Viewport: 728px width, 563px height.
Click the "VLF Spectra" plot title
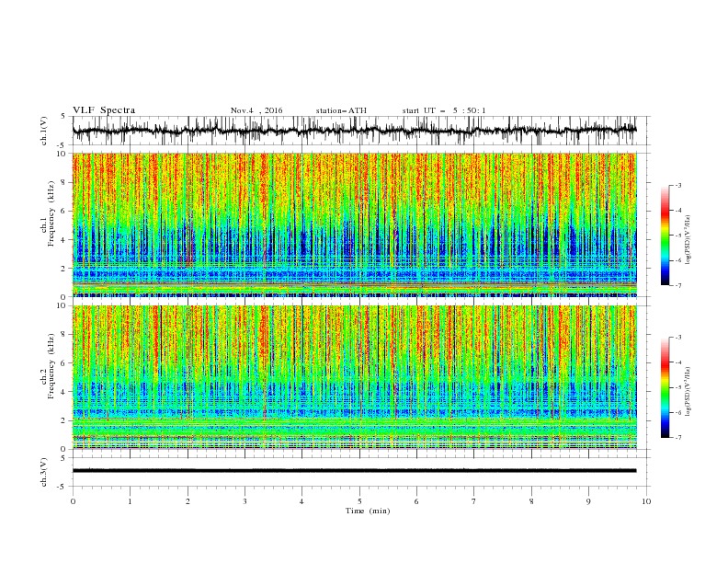tap(104, 110)
